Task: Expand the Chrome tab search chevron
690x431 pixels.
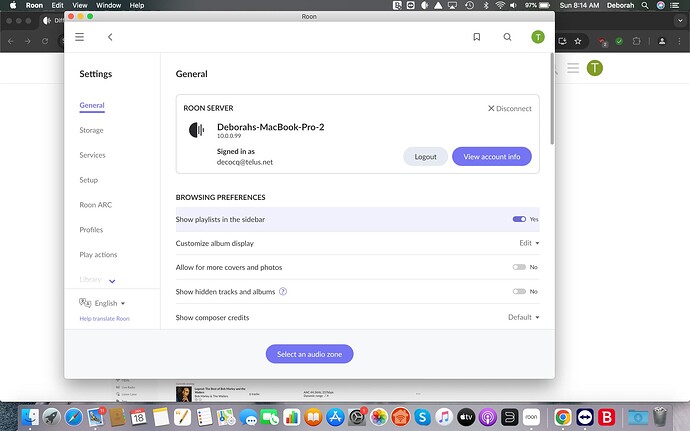Action: pyautogui.click(x=680, y=20)
